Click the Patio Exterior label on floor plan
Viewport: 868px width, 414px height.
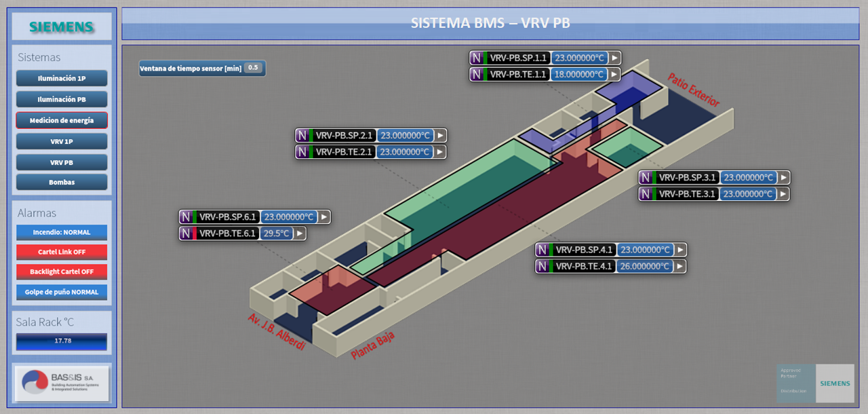click(693, 90)
